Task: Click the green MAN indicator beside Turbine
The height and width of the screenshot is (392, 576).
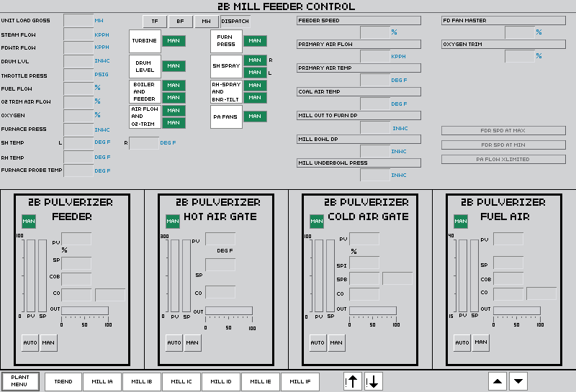Action: click(174, 41)
